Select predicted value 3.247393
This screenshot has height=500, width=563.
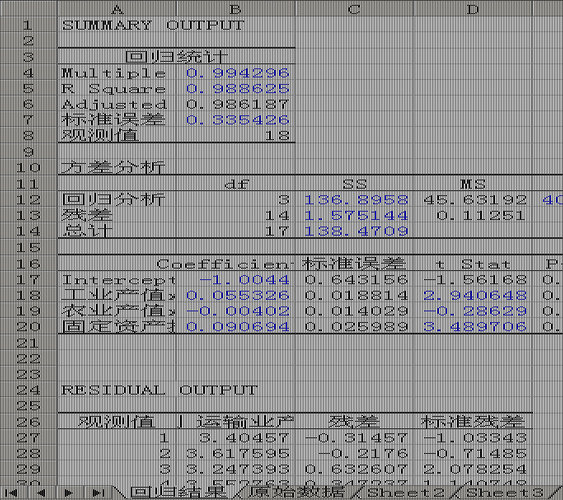[x=237, y=469]
